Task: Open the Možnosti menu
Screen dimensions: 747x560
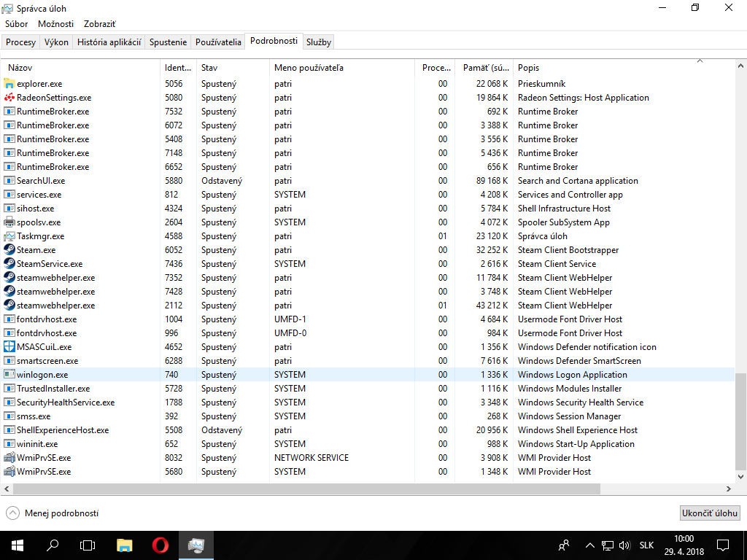Action: (x=55, y=24)
